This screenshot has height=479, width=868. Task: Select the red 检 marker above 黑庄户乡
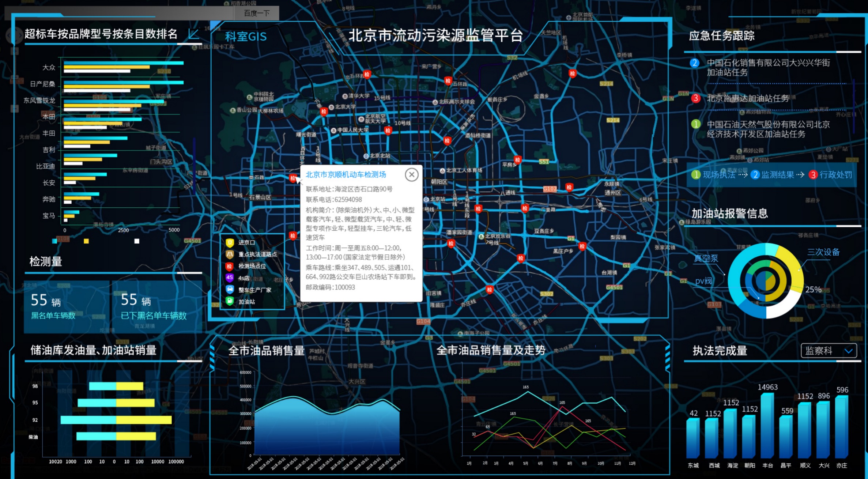pyautogui.click(x=582, y=246)
